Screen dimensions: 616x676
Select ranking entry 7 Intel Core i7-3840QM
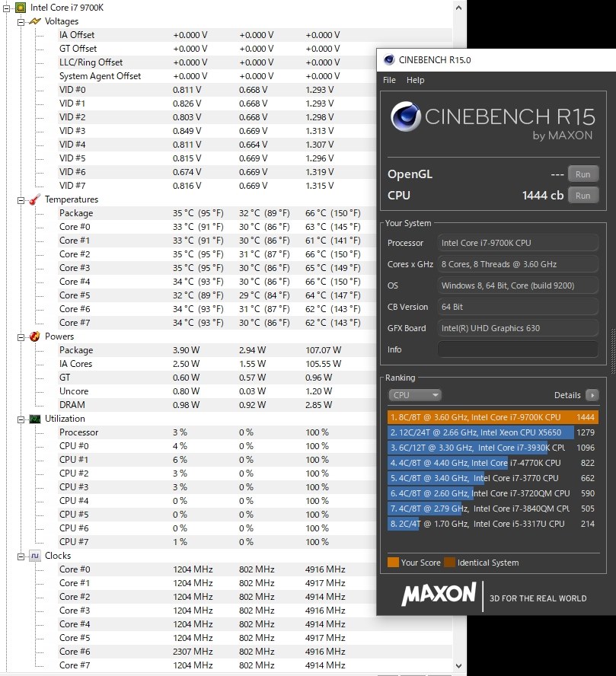pos(493,509)
